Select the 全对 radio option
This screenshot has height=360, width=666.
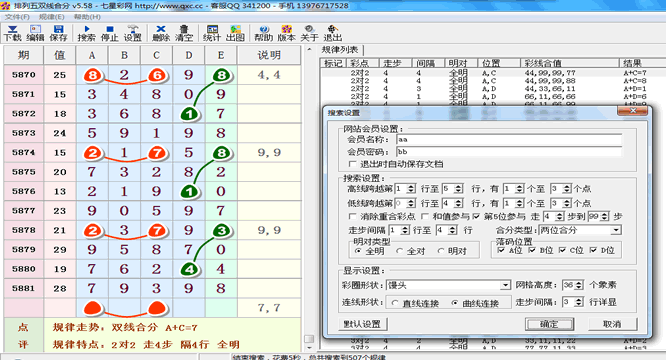click(399, 251)
